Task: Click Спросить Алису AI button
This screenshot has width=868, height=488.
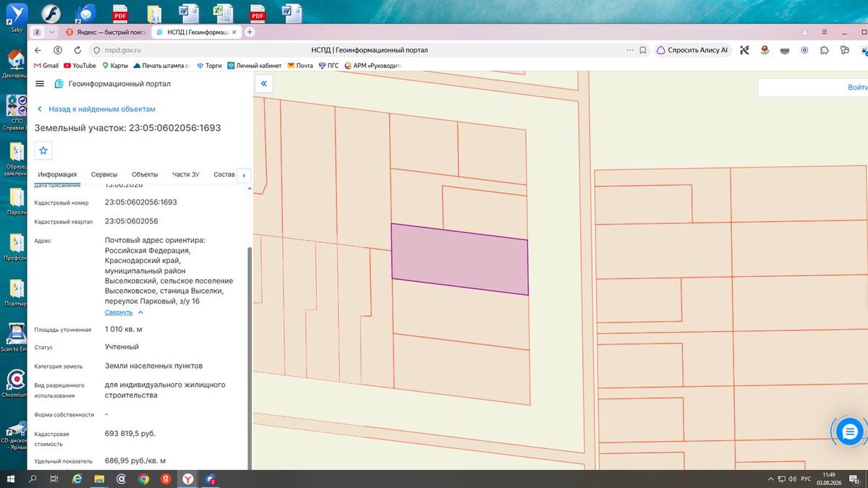Action: [x=692, y=51]
